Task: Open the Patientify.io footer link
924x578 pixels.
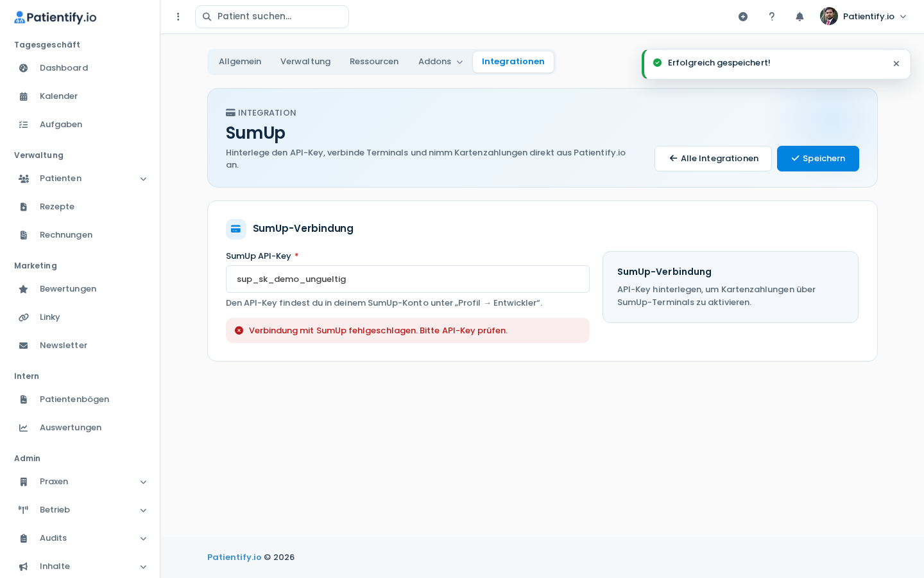Action: click(234, 557)
